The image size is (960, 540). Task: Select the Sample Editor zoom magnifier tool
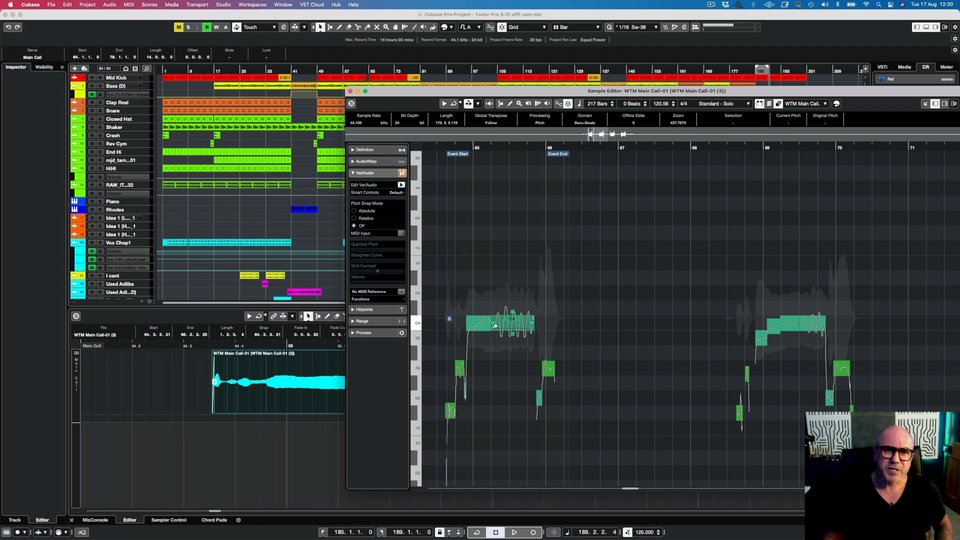(x=519, y=103)
